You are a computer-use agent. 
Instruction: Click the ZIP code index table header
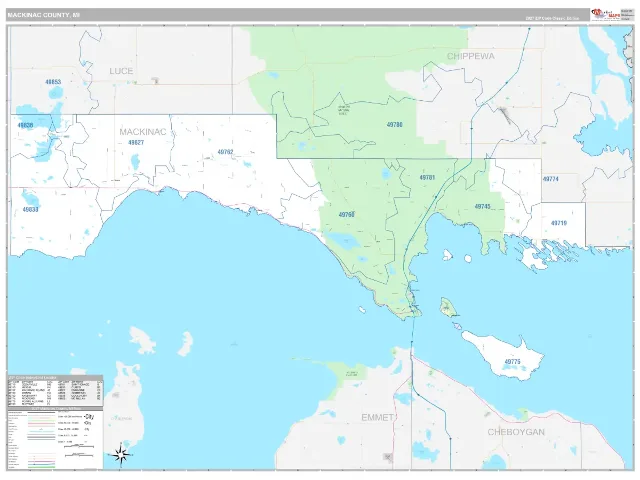(55, 378)
